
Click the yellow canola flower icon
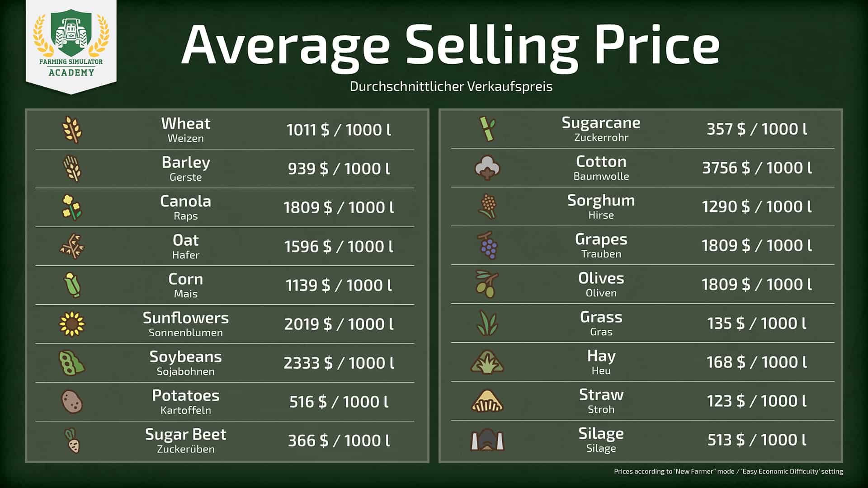(71, 207)
